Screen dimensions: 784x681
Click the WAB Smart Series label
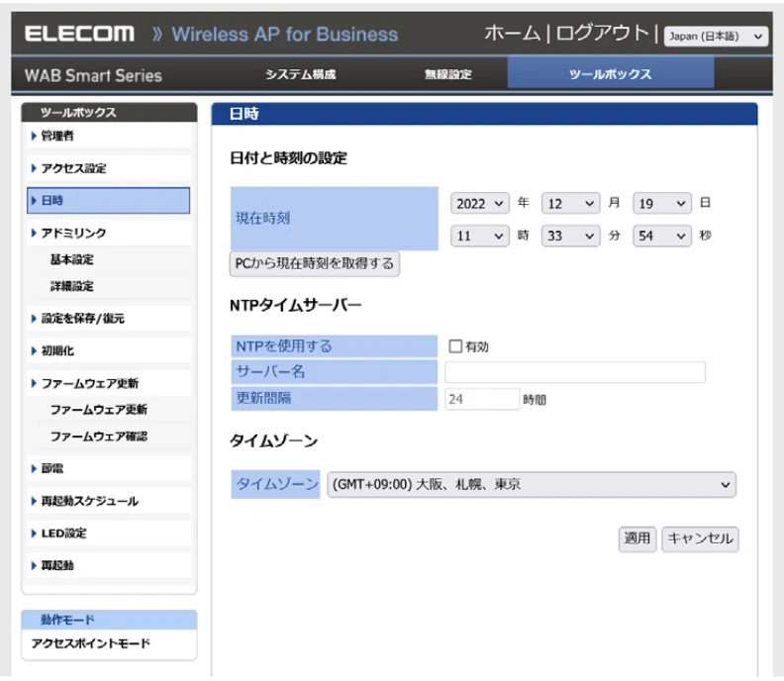93,75
